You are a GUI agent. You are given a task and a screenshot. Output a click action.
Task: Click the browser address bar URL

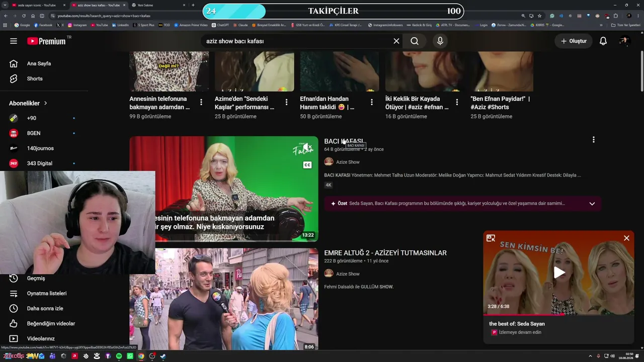point(104,16)
